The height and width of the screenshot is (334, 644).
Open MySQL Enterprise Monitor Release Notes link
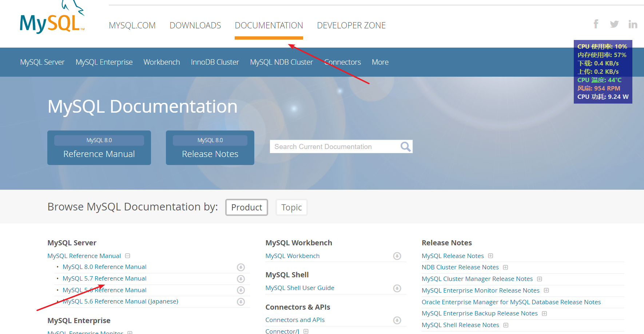click(481, 290)
